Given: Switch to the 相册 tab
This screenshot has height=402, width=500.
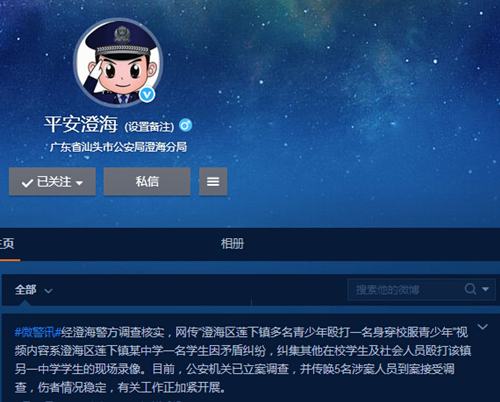Looking at the screenshot, I should [232, 244].
